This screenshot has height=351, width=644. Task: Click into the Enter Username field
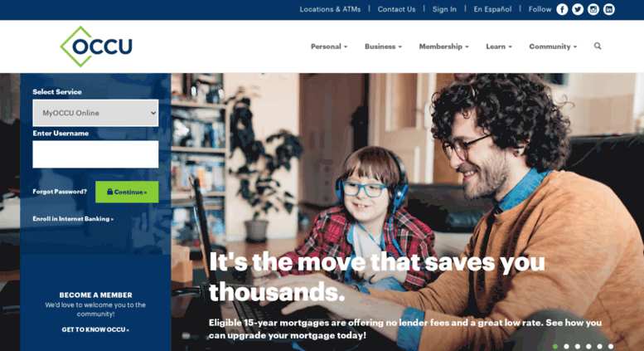point(95,154)
